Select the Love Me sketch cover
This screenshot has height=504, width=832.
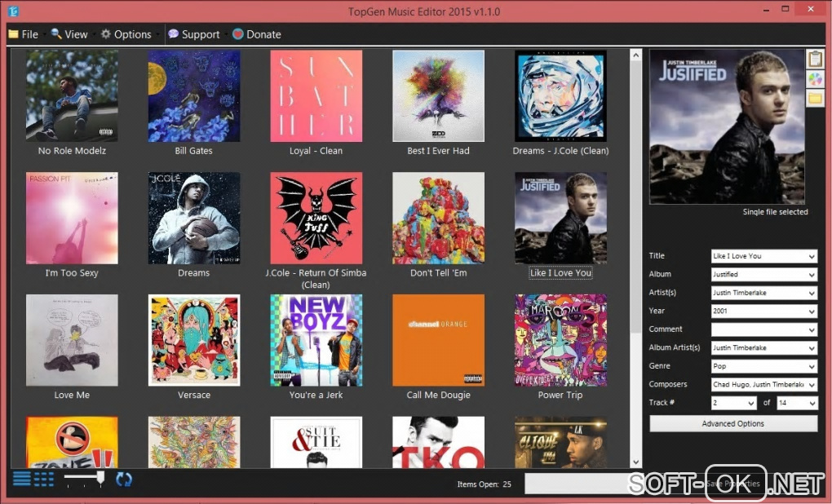point(72,340)
